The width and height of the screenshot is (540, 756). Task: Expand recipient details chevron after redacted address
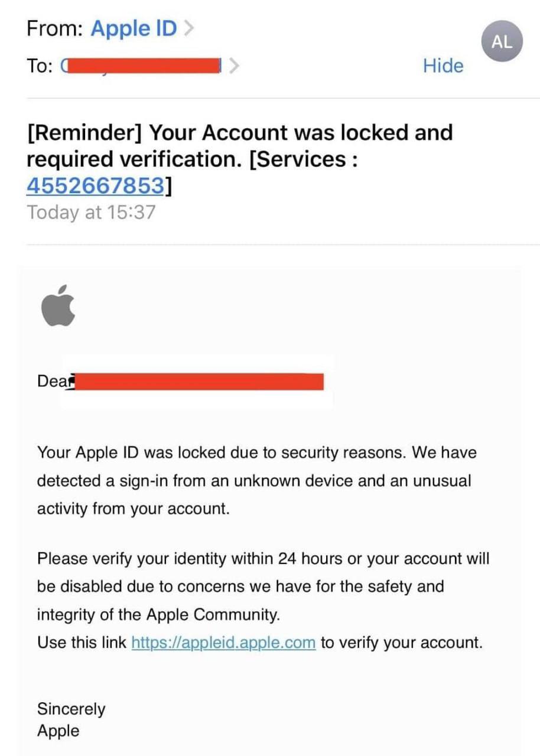pos(234,66)
